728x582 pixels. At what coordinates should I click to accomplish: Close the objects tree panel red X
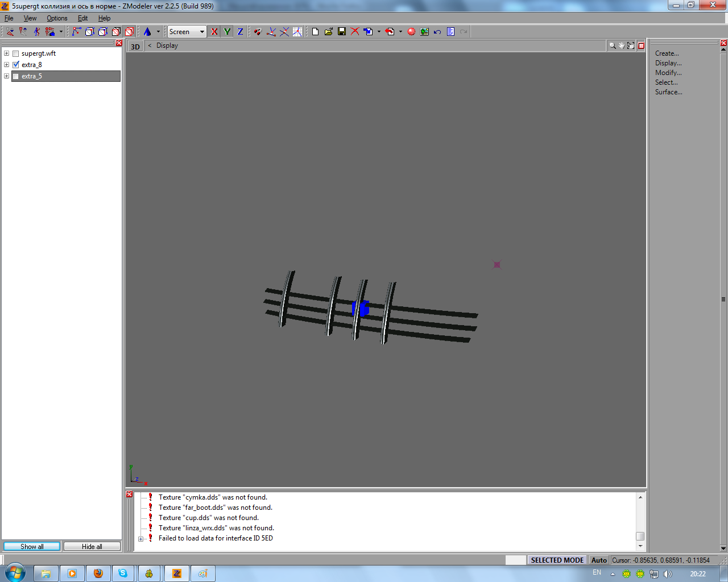pos(119,43)
